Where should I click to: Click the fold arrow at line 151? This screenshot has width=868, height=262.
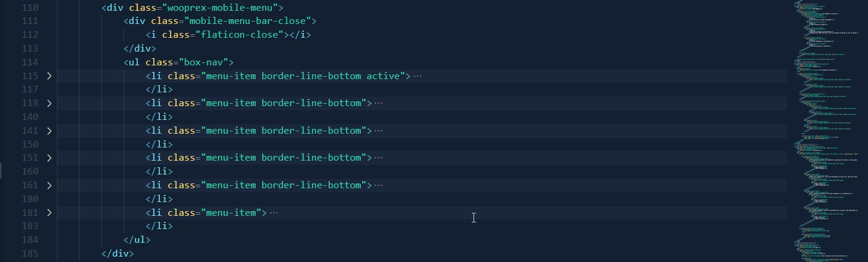pos(49,158)
